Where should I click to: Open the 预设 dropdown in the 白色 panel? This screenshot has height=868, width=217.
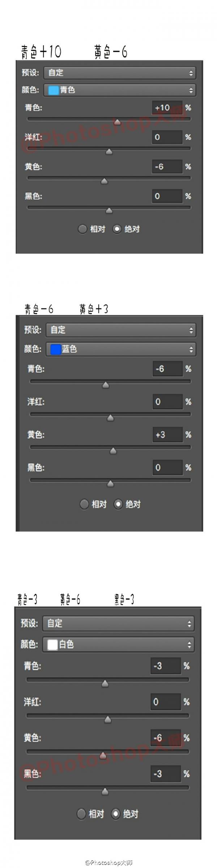coord(118,624)
